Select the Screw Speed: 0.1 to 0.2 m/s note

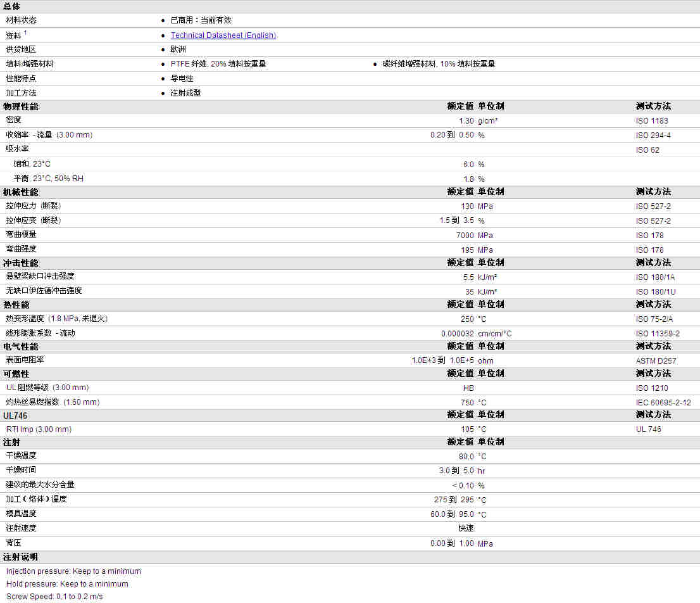54,596
